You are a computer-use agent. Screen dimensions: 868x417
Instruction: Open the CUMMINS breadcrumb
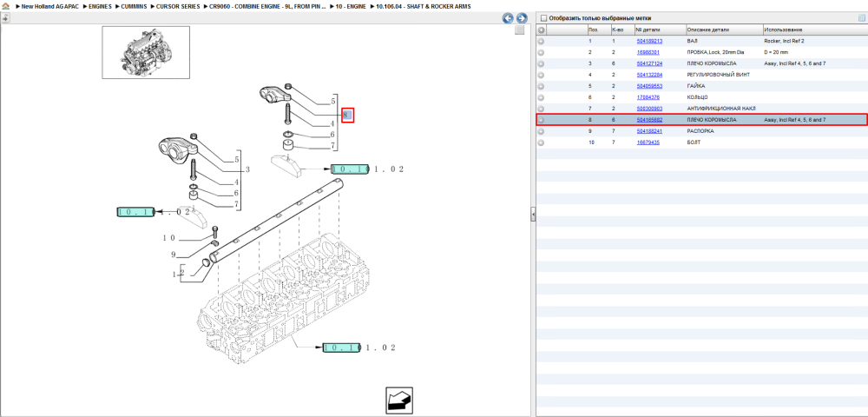tap(134, 6)
